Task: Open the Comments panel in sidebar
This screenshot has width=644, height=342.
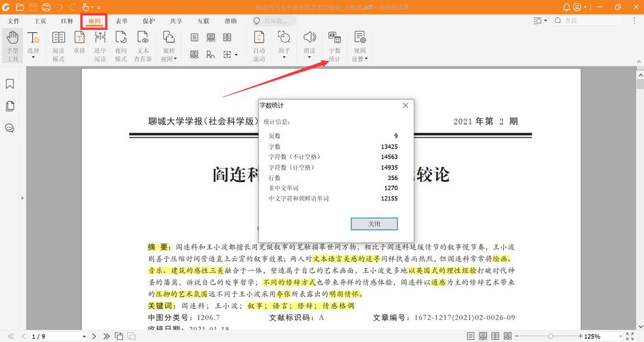Action: click(x=10, y=128)
